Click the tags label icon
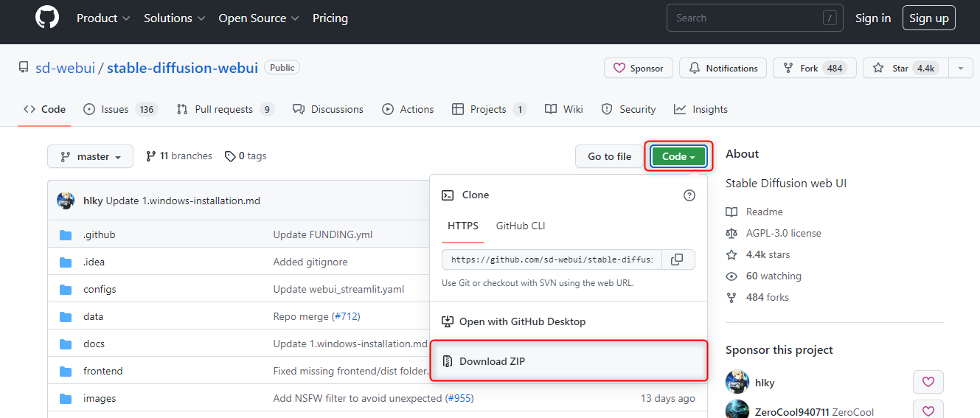The height and width of the screenshot is (418, 980). 231,156
